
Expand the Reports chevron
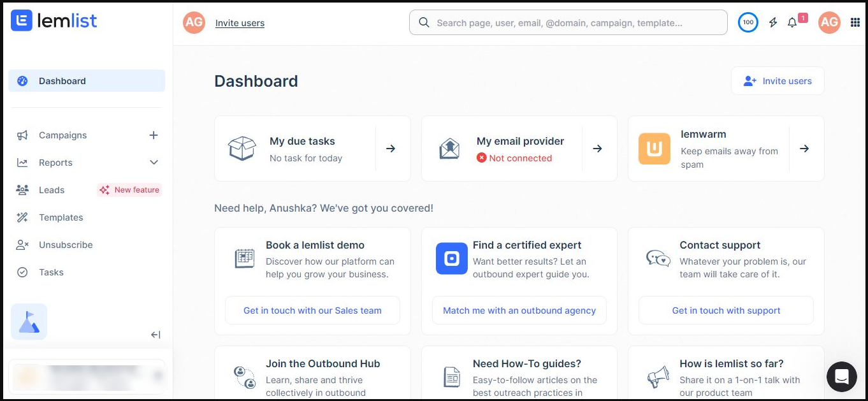154,163
